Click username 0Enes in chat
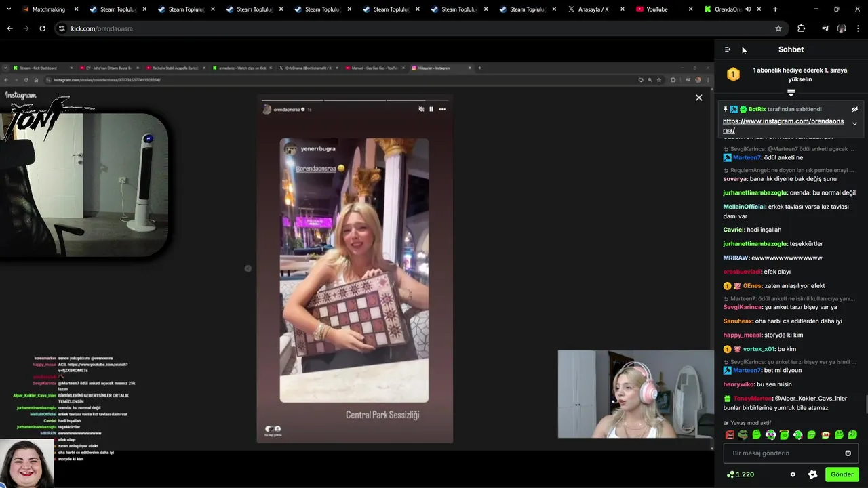 coord(752,286)
